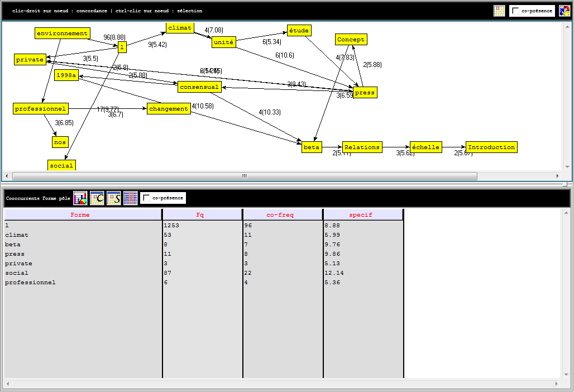Screen dimensions: 574x392
Task: Select the unité graph node
Action: (x=224, y=42)
